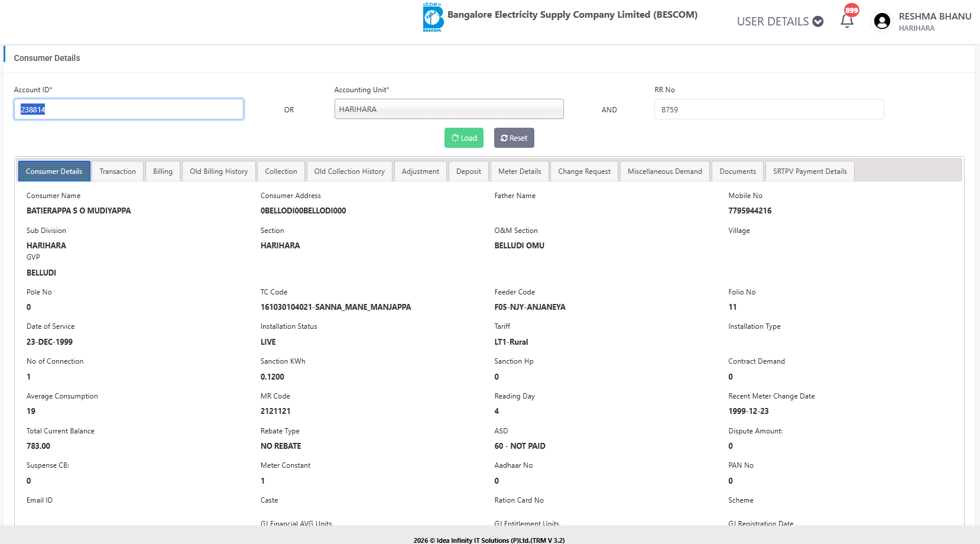Click the Load button
This screenshot has width=980, height=544.
point(463,138)
